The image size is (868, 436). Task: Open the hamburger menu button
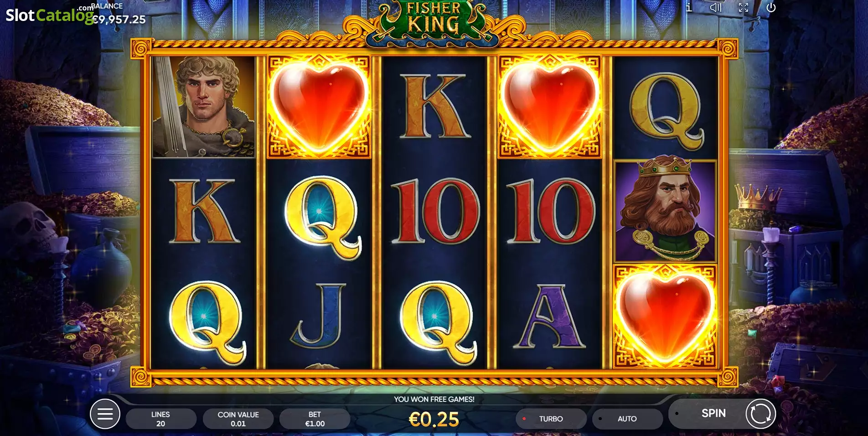coord(105,414)
